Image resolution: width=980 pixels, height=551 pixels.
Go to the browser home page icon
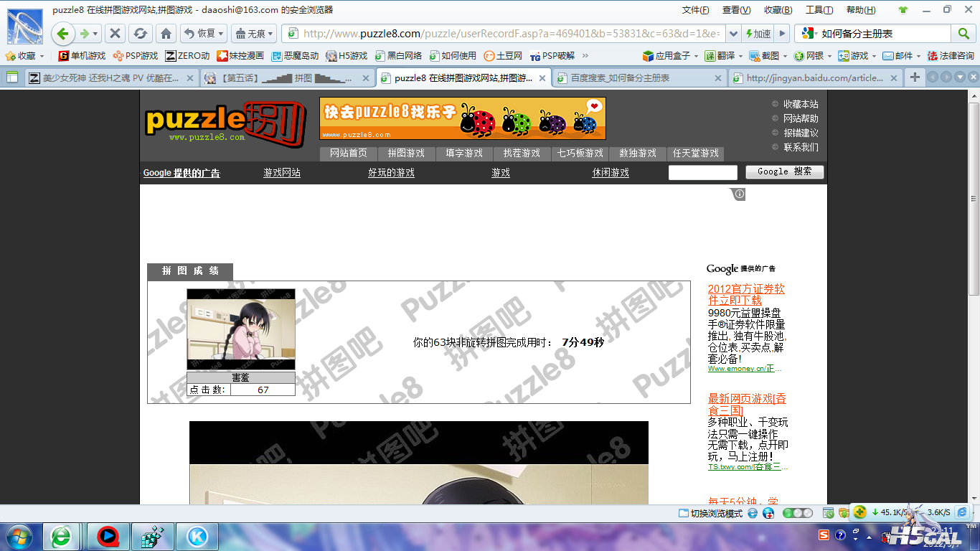(x=166, y=34)
